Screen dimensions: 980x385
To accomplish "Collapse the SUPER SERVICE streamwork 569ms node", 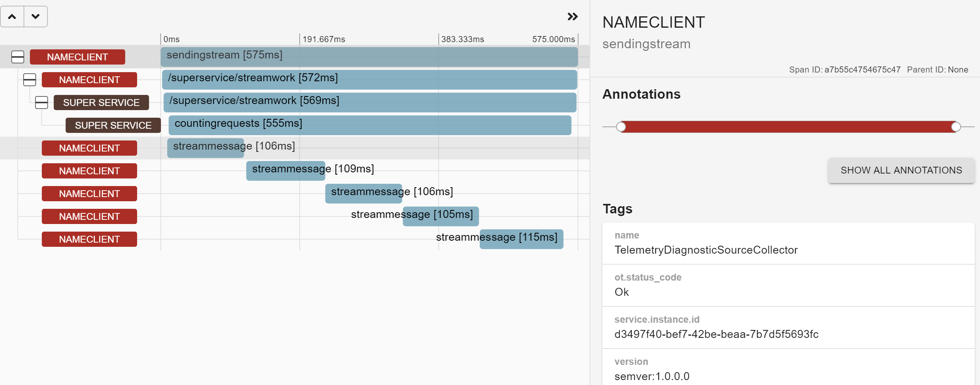I will 41,103.
